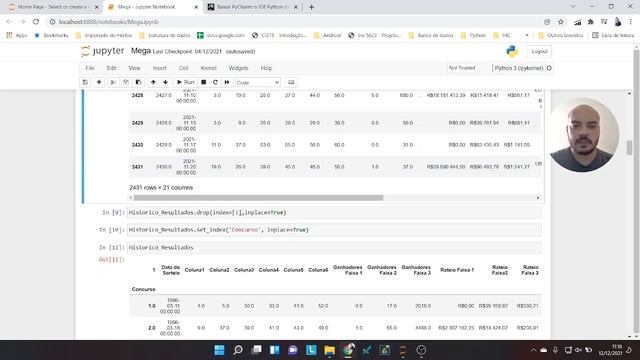The width and height of the screenshot is (640, 360).
Task: Open the Cell menu in Jupyter
Action: click(x=184, y=68)
